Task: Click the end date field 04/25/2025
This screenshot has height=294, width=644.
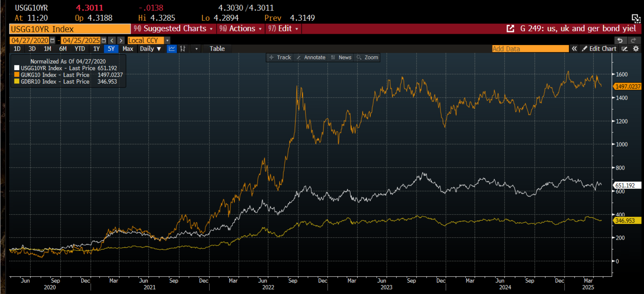Action: pyautogui.click(x=81, y=41)
